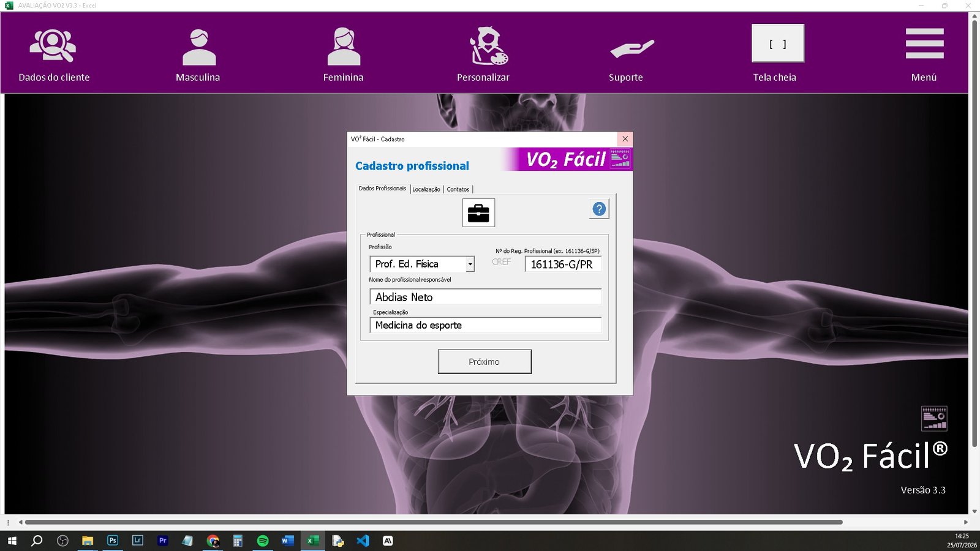Open the Suporte hand icon
The image size is (980, 551).
click(632, 48)
